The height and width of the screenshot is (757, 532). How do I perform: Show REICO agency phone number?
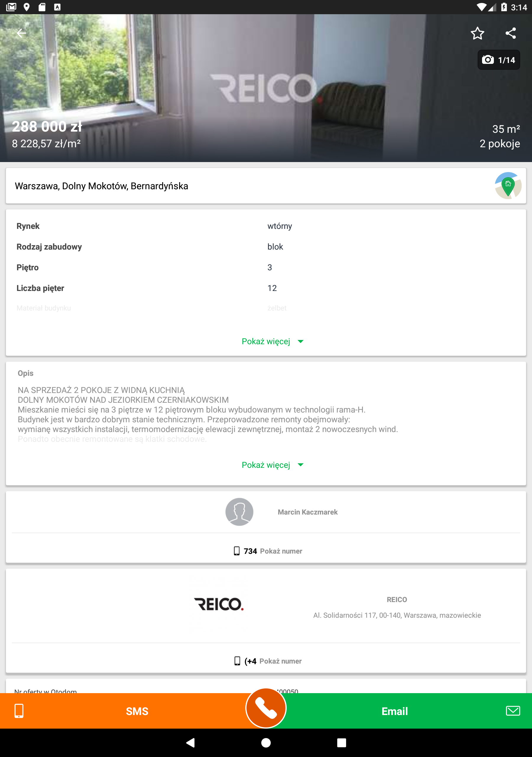pos(280,661)
